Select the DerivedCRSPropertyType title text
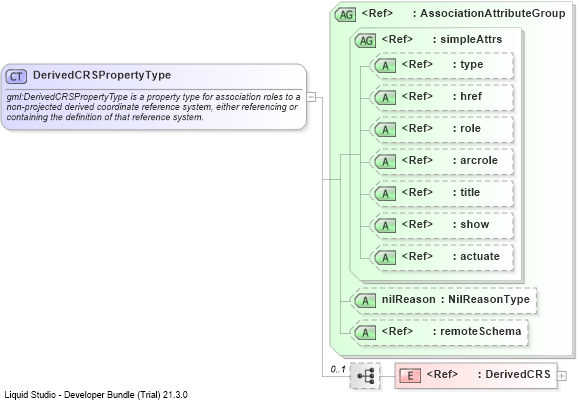The width and height of the screenshot is (579, 400). (x=102, y=75)
